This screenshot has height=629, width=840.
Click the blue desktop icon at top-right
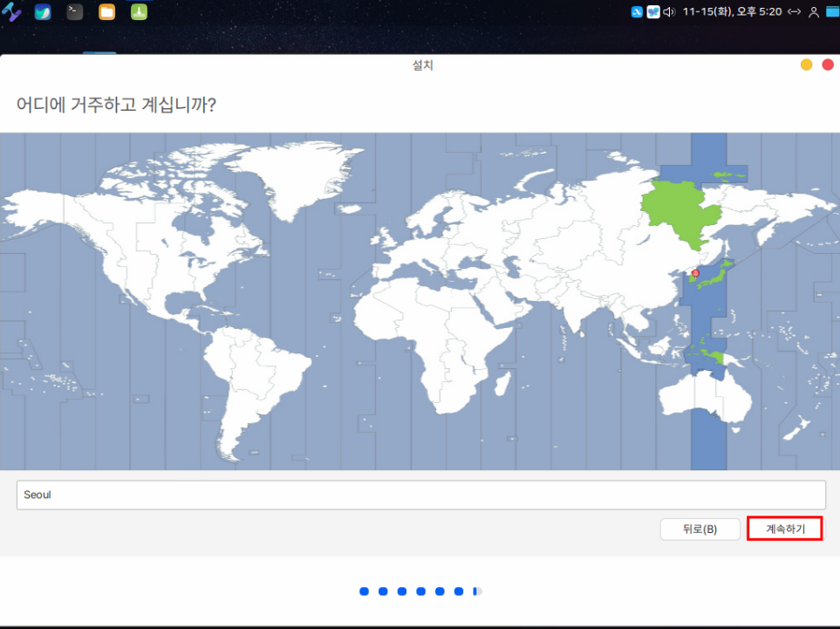[x=832, y=12]
